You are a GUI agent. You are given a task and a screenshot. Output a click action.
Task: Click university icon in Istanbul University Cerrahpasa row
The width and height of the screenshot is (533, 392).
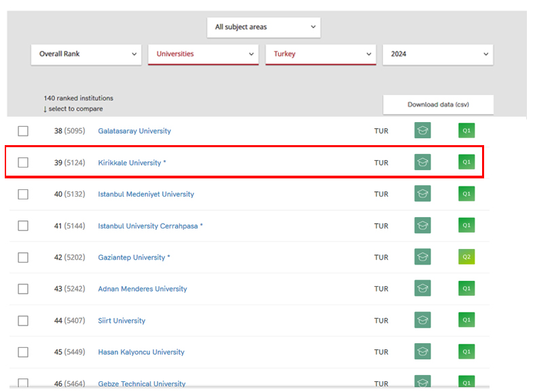click(422, 225)
